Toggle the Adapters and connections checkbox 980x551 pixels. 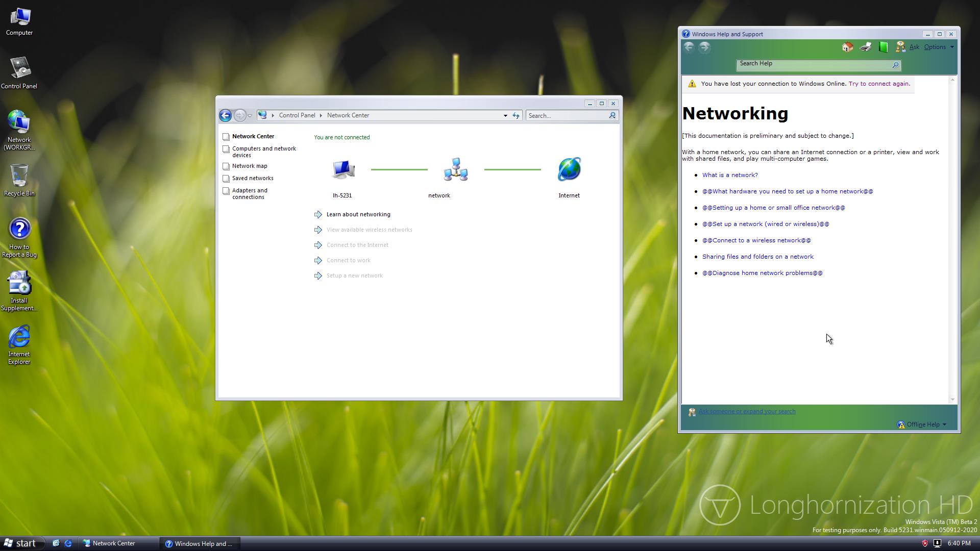point(226,191)
